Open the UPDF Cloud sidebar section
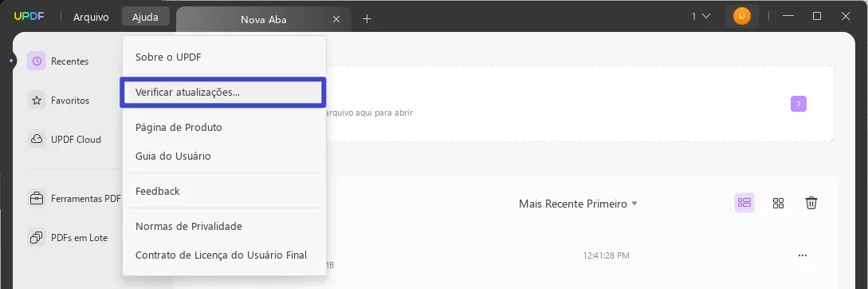868x289 pixels. (x=76, y=139)
